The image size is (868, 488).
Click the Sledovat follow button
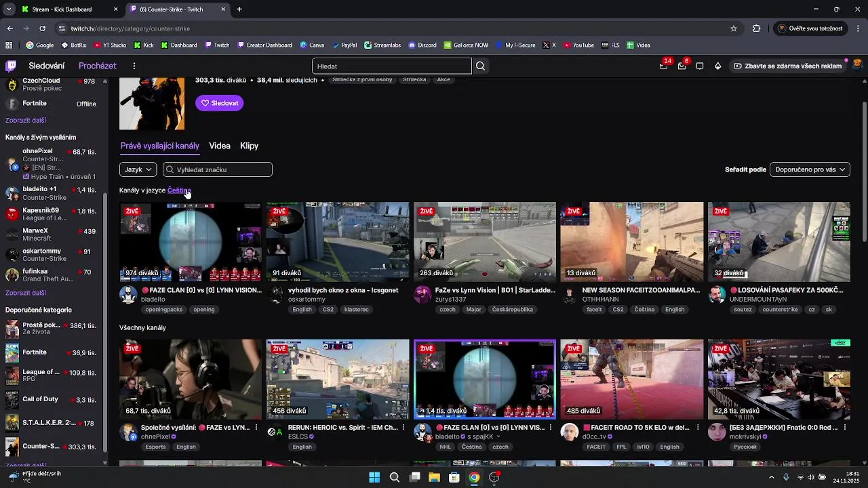(219, 103)
